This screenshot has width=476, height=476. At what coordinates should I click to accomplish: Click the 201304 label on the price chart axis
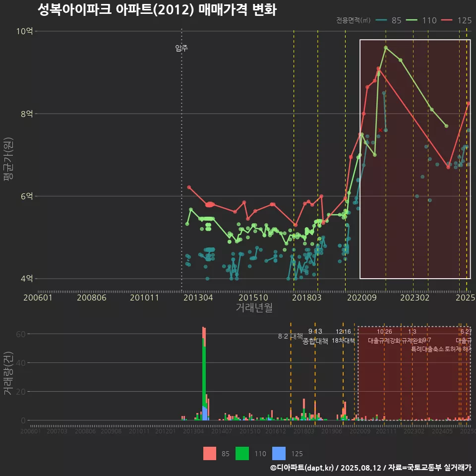click(x=198, y=297)
